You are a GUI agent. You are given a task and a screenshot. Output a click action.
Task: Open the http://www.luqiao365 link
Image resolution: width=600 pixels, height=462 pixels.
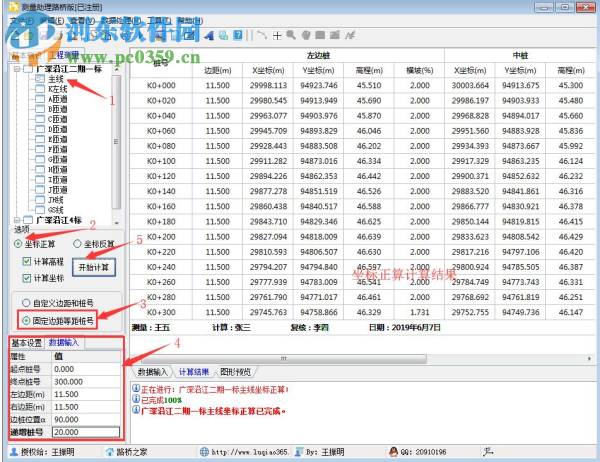[x=250, y=452]
